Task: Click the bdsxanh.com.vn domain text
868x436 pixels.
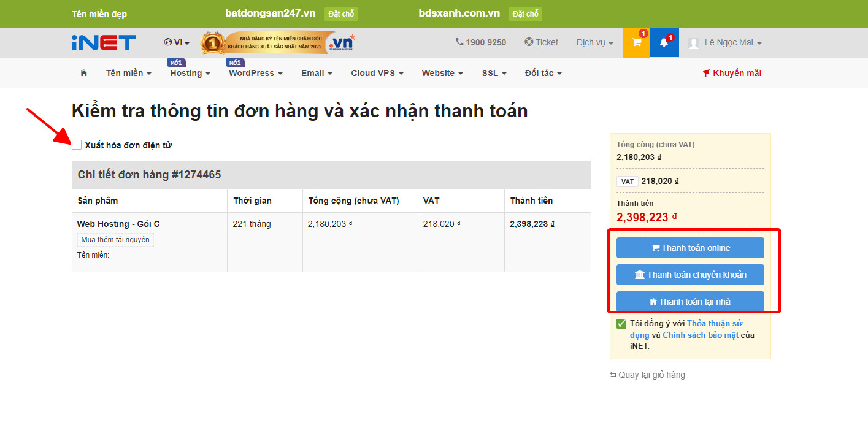Action: (x=459, y=13)
